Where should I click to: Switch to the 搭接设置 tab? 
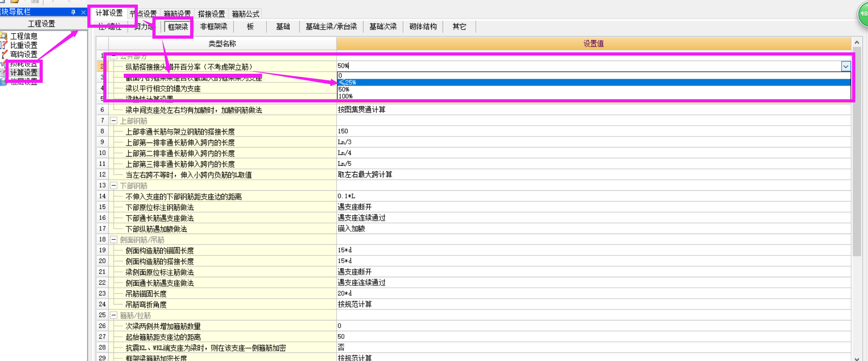[x=212, y=14]
